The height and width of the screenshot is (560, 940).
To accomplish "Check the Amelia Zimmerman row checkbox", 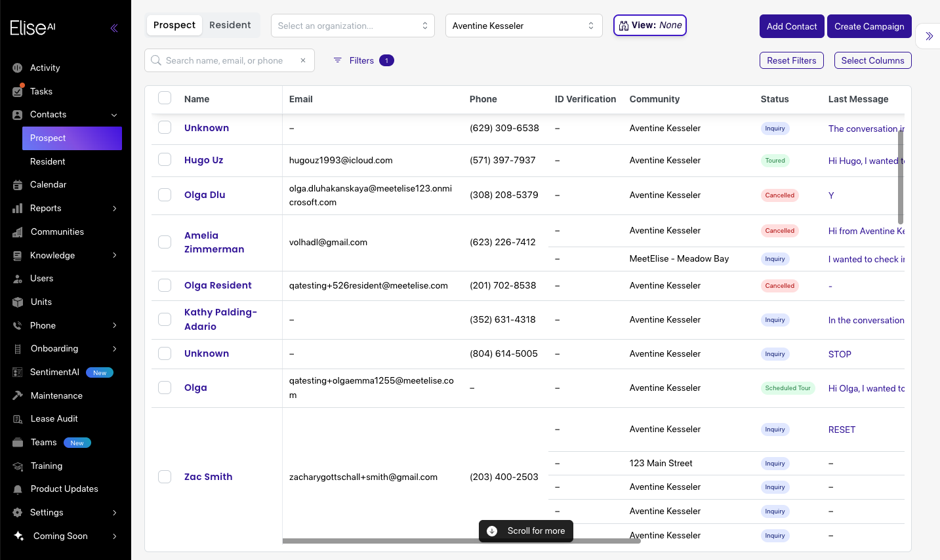I will point(165,242).
